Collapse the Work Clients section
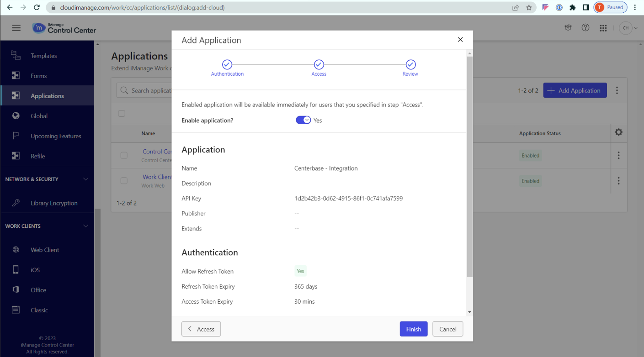 click(x=85, y=226)
